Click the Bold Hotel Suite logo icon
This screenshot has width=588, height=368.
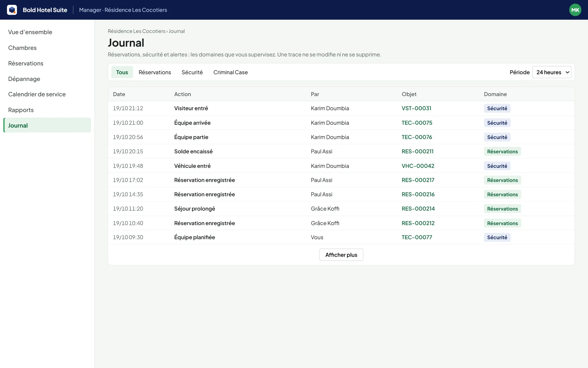[x=12, y=10]
